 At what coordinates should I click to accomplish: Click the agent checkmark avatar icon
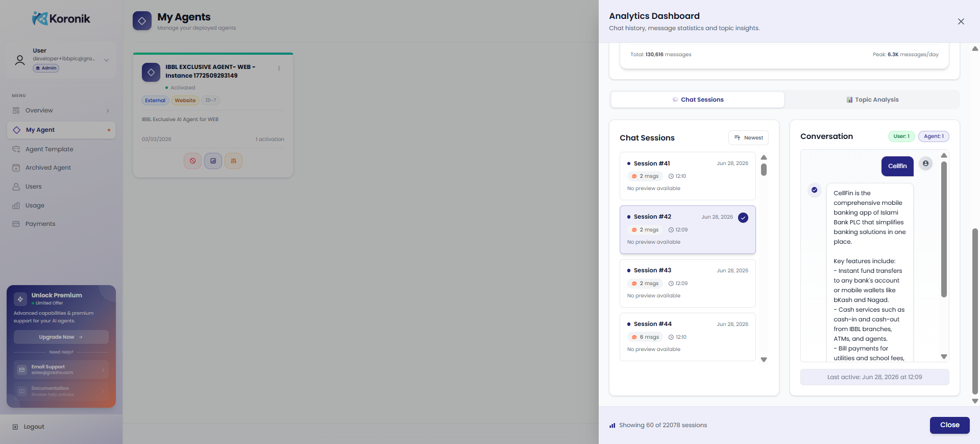click(814, 190)
